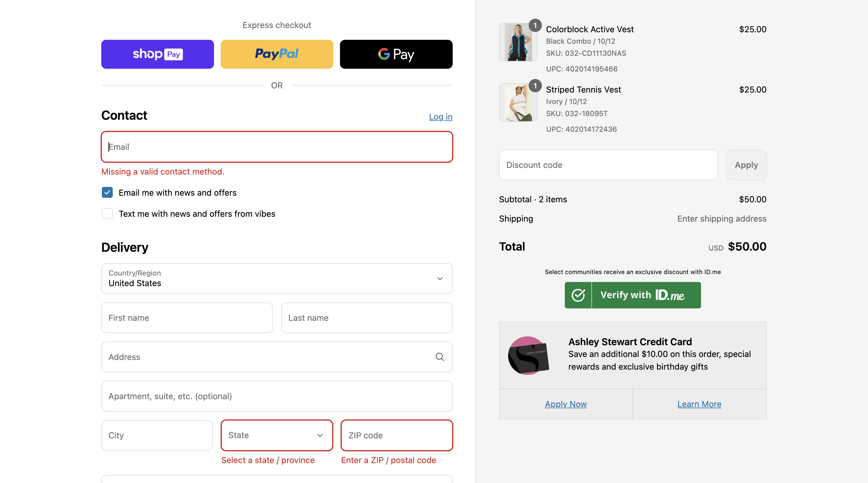Image resolution: width=868 pixels, height=483 pixels.
Task: Click the Missing a valid contact method error
Action: [x=163, y=172]
